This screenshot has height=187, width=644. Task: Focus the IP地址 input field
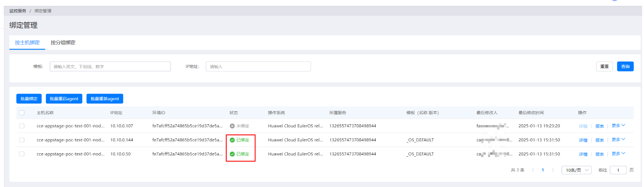(258, 67)
